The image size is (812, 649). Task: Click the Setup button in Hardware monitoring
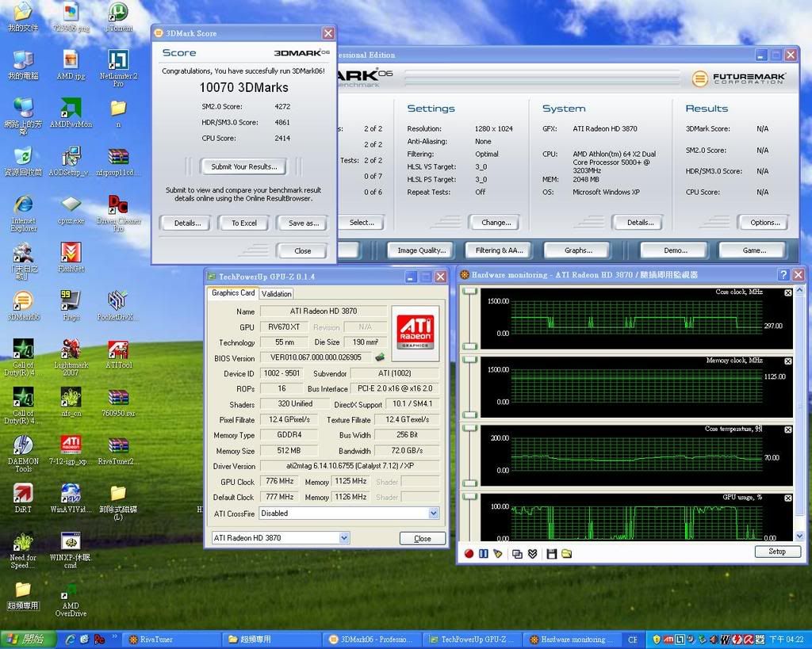(x=777, y=552)
